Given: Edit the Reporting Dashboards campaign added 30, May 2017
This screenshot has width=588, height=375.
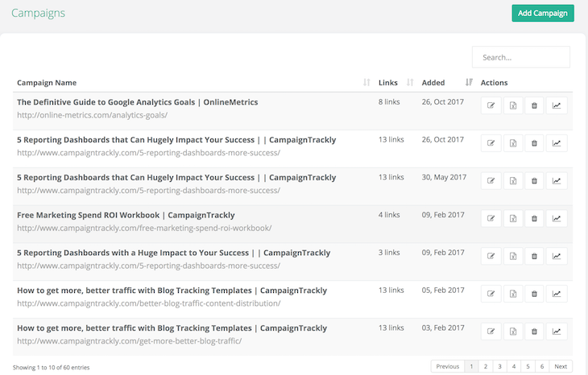Looking at the screenshot, I should coord(491,181).
